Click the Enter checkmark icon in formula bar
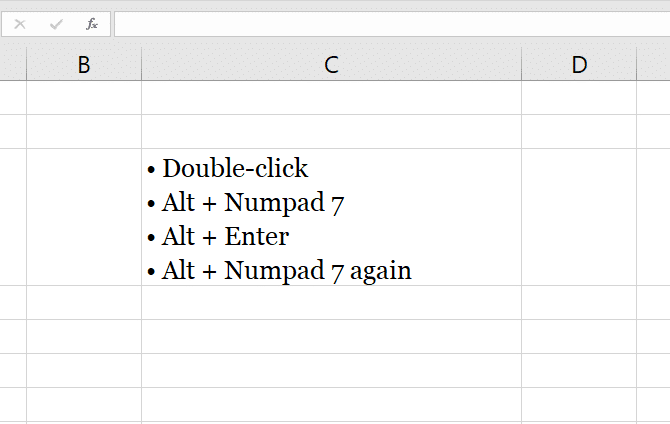 point(56,24)
